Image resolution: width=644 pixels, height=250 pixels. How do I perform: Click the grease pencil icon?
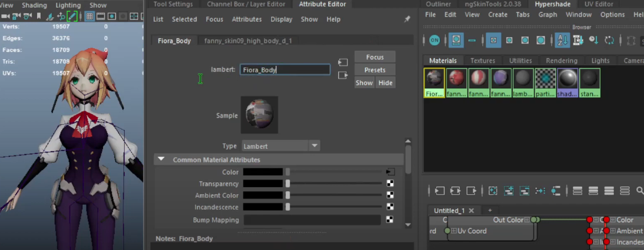72,16
